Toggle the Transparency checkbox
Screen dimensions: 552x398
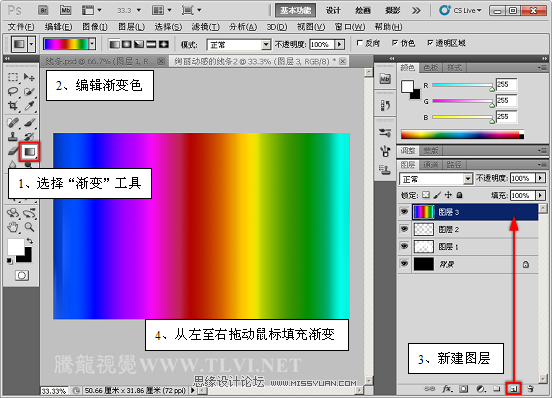point(430,43)
